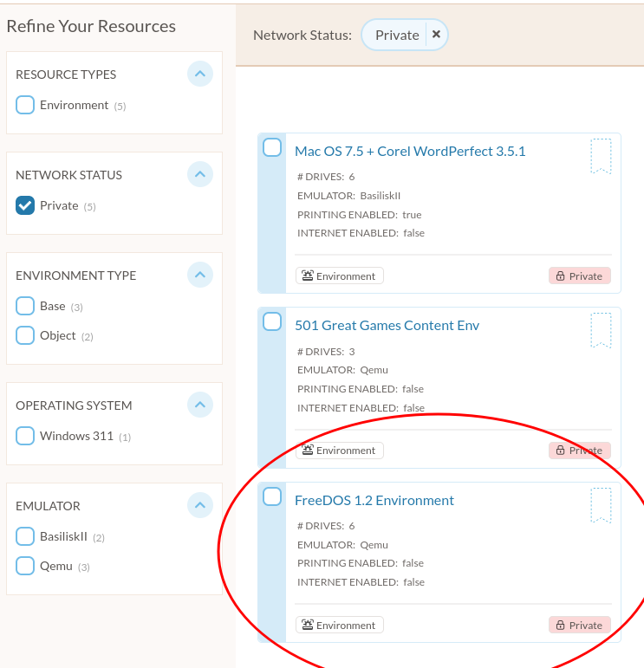The image size is (644, 668).
Task: Remove the Private network status filter chip
Action: pyautogui.click(x=436, y=35)
